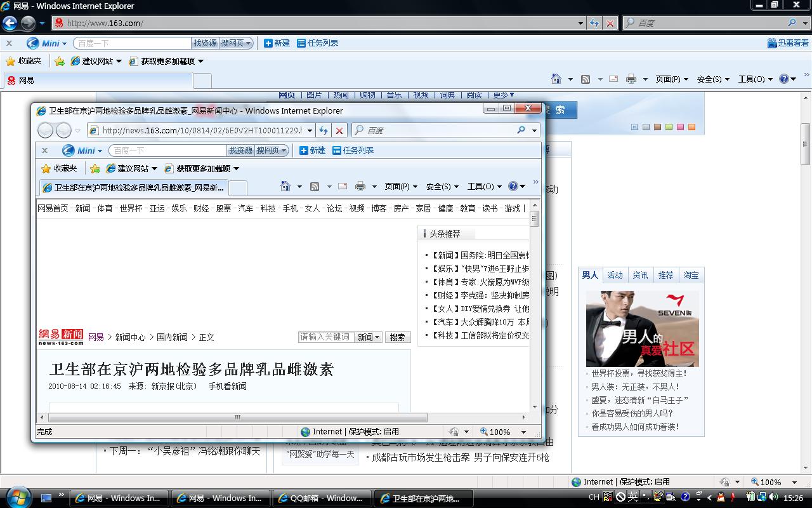
Task: Click the RSS Feeds icon in the 网易 window toolbar
Action: coord(586,79)
